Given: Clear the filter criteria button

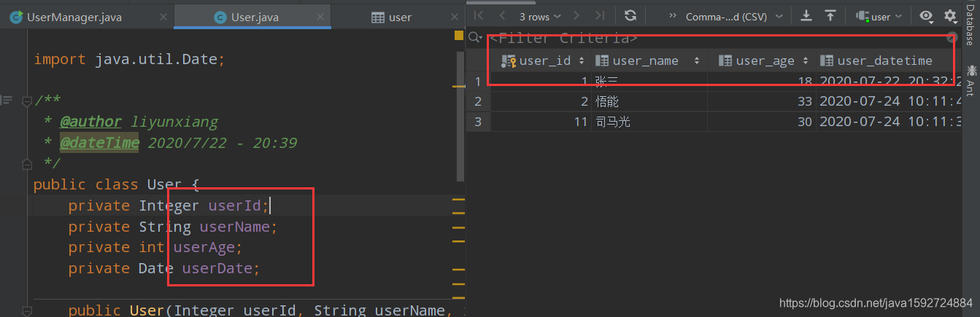Looking at the screenshot, I should click(952, 38).
